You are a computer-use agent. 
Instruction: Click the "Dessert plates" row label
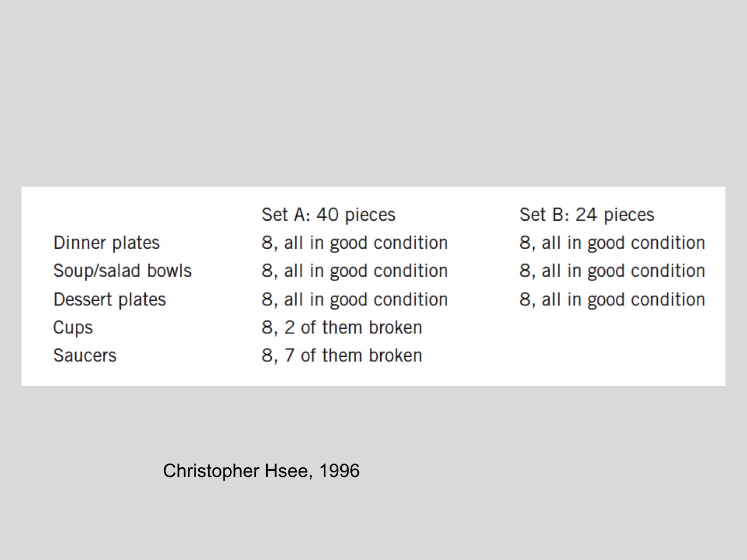[109, 299]
